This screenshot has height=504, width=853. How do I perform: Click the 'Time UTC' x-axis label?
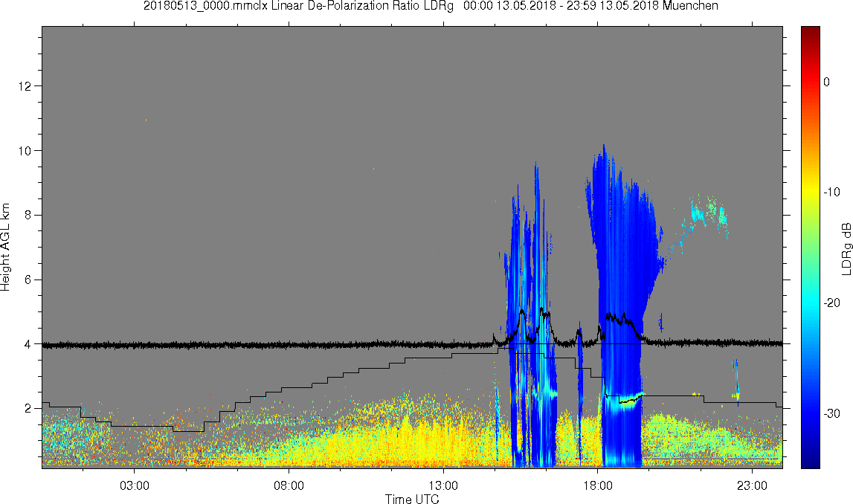pyautogui.click(x=412, y=499)
